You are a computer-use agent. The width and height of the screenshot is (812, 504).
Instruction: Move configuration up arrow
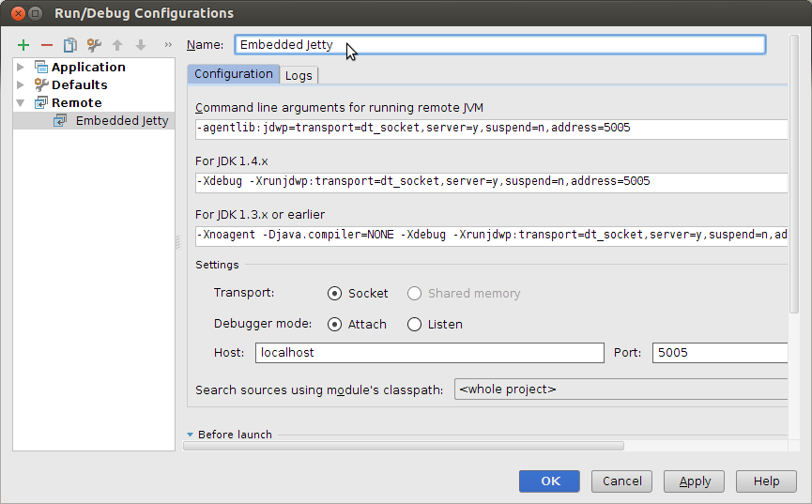coord(117,45)
